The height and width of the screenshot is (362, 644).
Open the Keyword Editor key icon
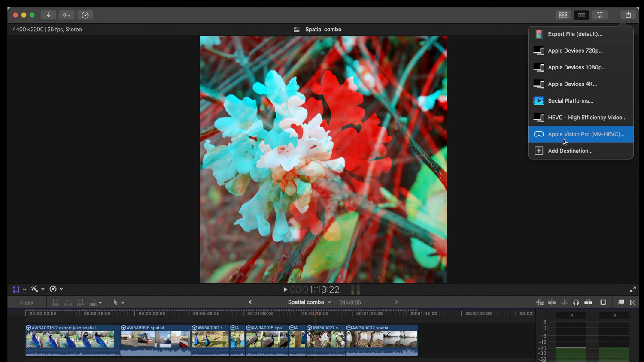[x=67, y=15]
